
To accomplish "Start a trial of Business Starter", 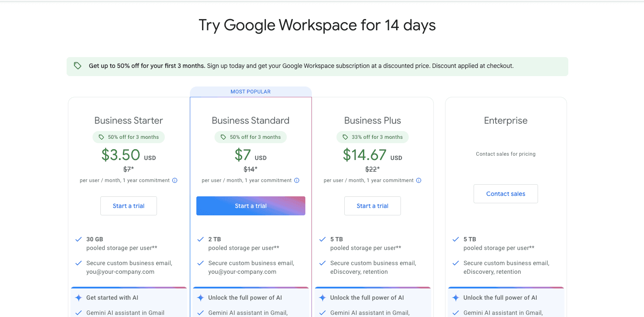I will click(x=128, y=206).
